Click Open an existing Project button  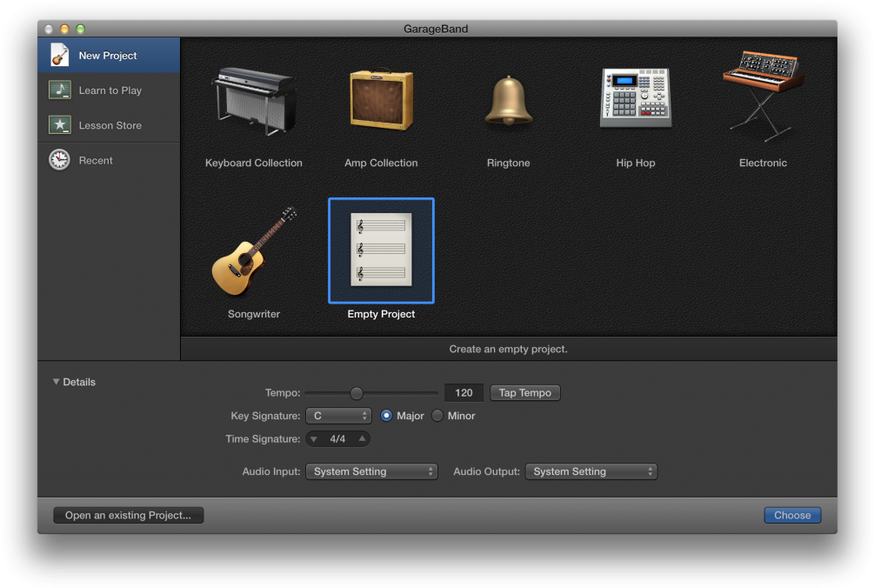(128, 516)
